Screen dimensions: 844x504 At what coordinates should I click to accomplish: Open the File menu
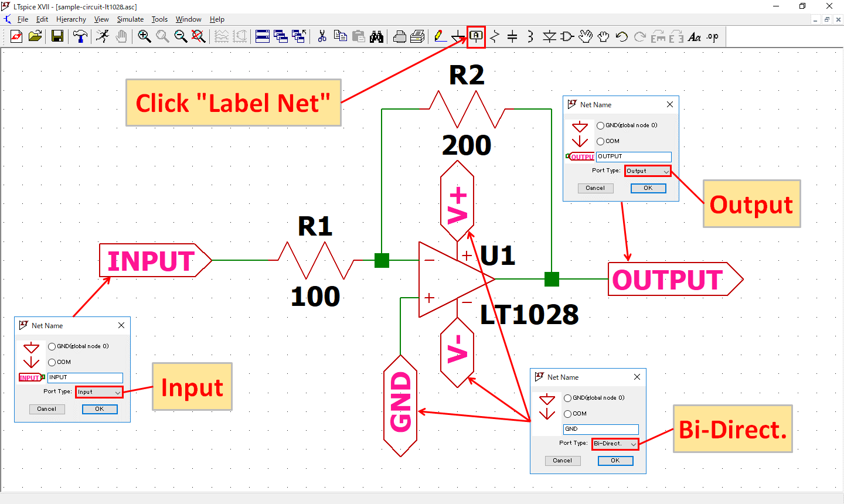[23, 19]
